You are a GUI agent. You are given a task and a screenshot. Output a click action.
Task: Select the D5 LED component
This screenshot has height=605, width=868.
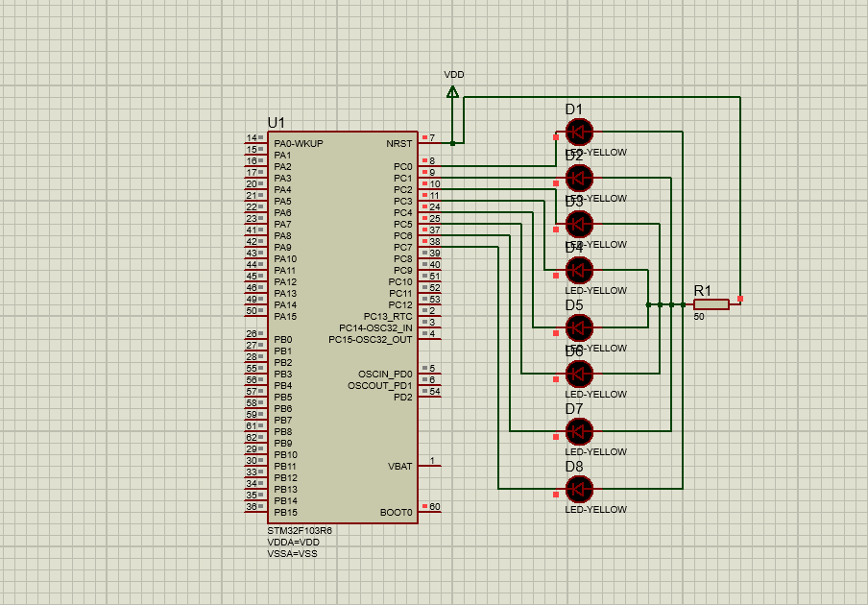point(579,327)
